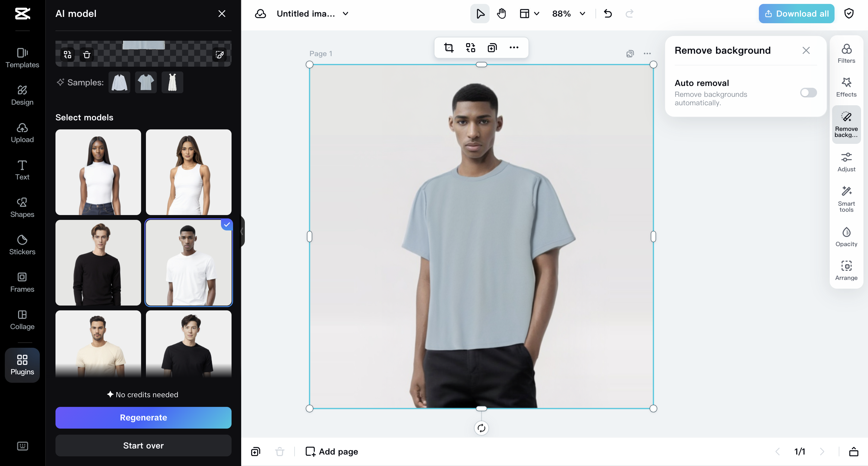Click the rotate handle below the image
868x466 pixels.
tap(481, 428)
